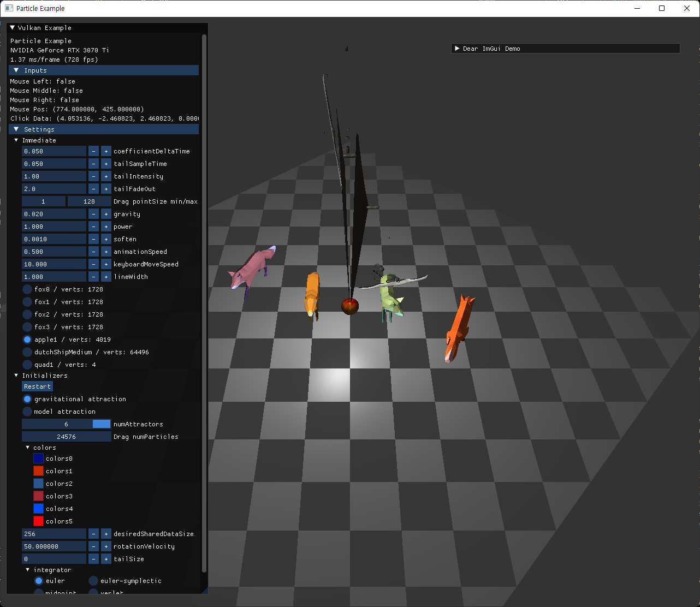Increase tailIntensity with plus button
Screen dimensions: 700x607
click(106, 176)
